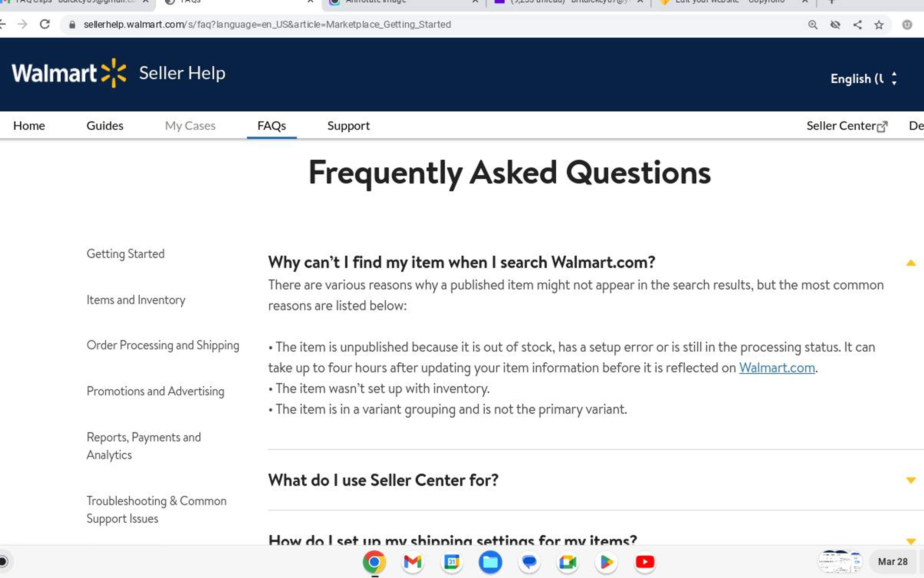
Task: Select Order Processing and Shipping category
Action: coord(163,345)
